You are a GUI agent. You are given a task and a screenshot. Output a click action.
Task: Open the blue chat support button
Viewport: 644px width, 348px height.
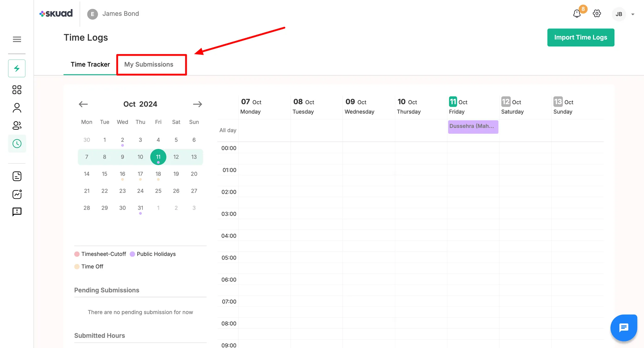[x=624, y=328]
